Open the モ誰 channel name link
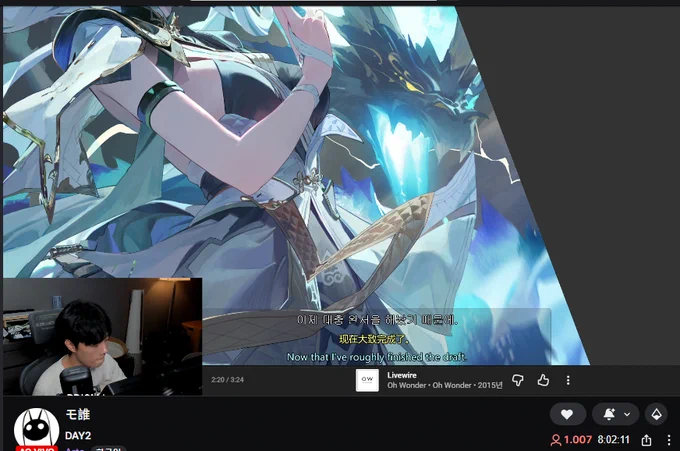 78,415
